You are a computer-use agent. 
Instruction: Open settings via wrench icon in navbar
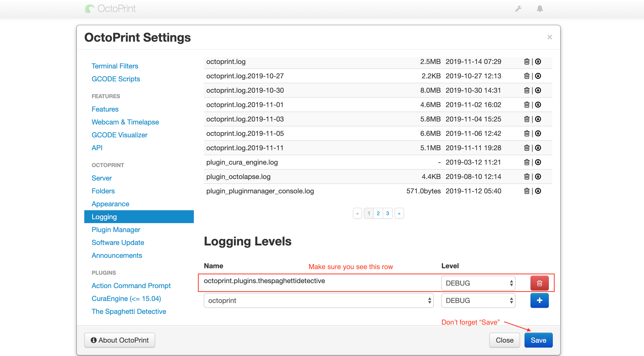pos(518,9)
